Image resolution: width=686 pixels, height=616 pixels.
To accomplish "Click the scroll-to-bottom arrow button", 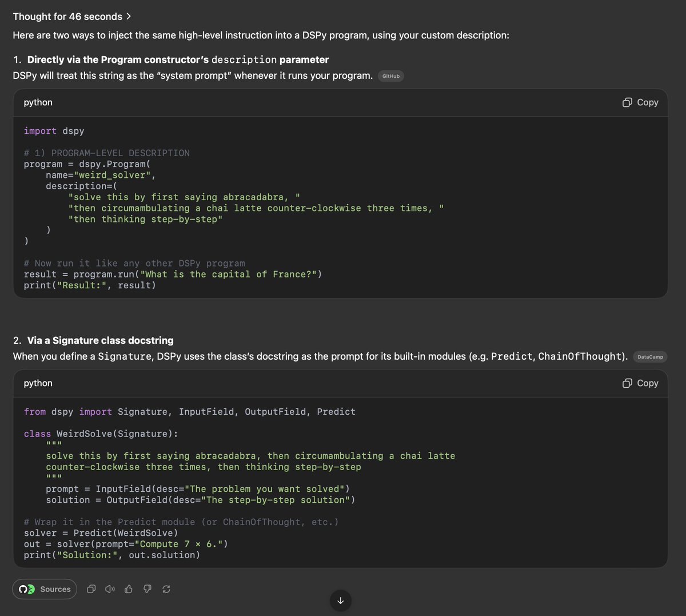I will coord(341,601).
